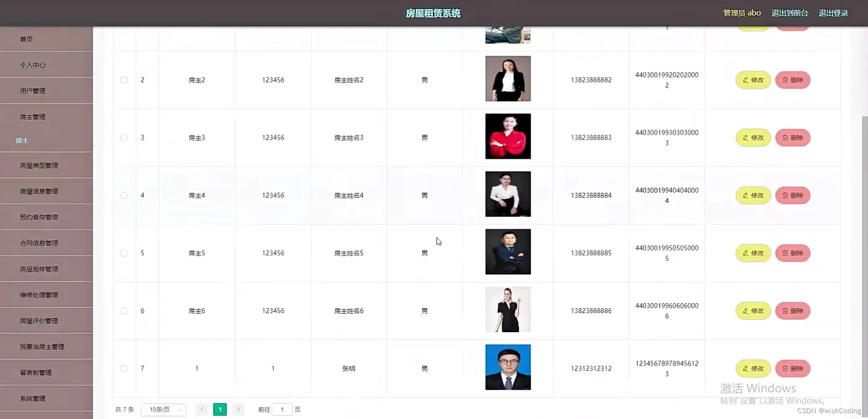This screenshot has height=419, width=868.
Task: Edit the row of 房主姓名4
Action: 753,195
